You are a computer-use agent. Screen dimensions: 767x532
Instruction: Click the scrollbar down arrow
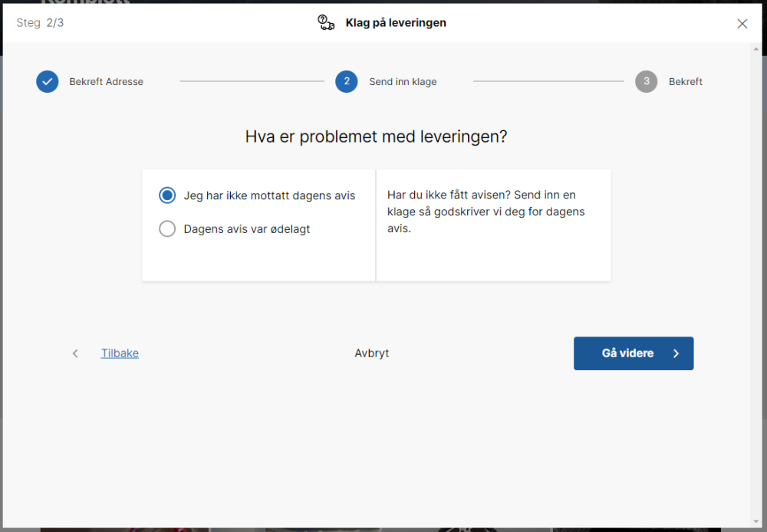point(758,521)
